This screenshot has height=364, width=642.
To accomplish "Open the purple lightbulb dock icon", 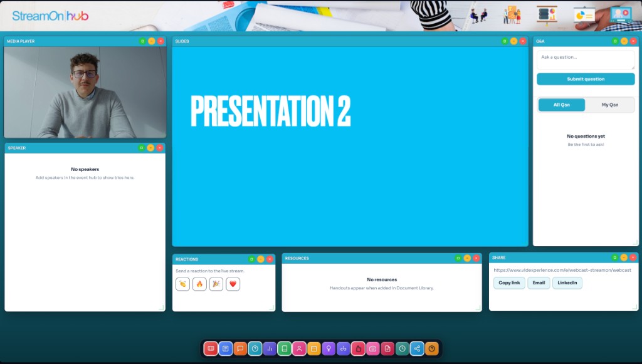I will 329,348.
